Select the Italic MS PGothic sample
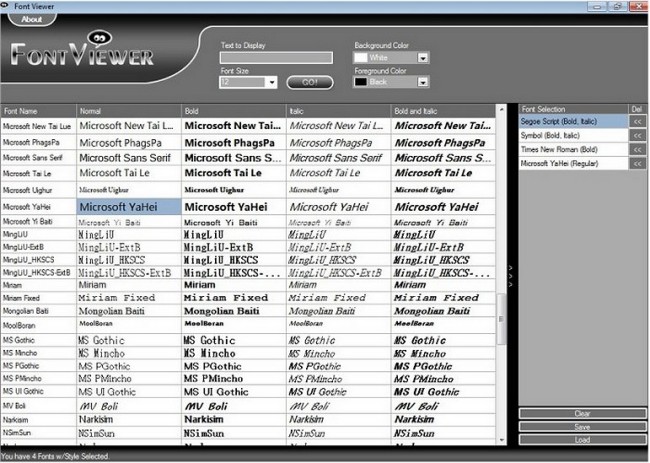The width and height of the screenshot is (650, 463). click(338, 366)
